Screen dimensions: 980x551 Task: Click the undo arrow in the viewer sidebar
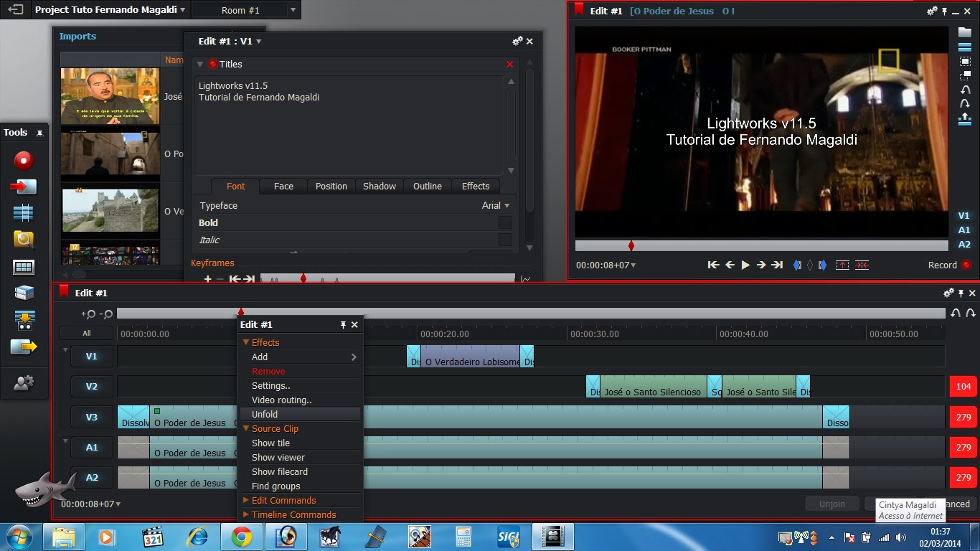(x=965, y=90)
